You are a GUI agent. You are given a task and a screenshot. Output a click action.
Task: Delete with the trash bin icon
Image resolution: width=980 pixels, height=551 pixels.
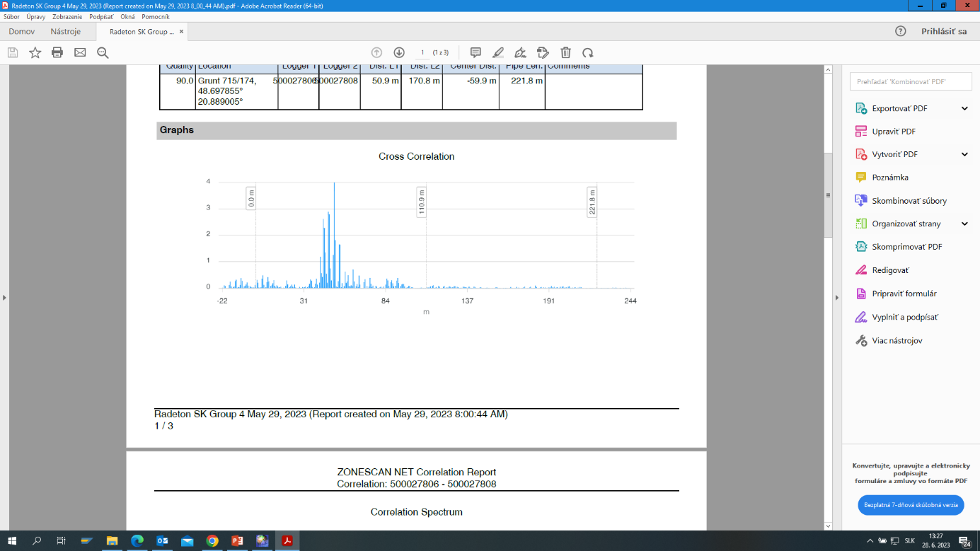point(565,52)
